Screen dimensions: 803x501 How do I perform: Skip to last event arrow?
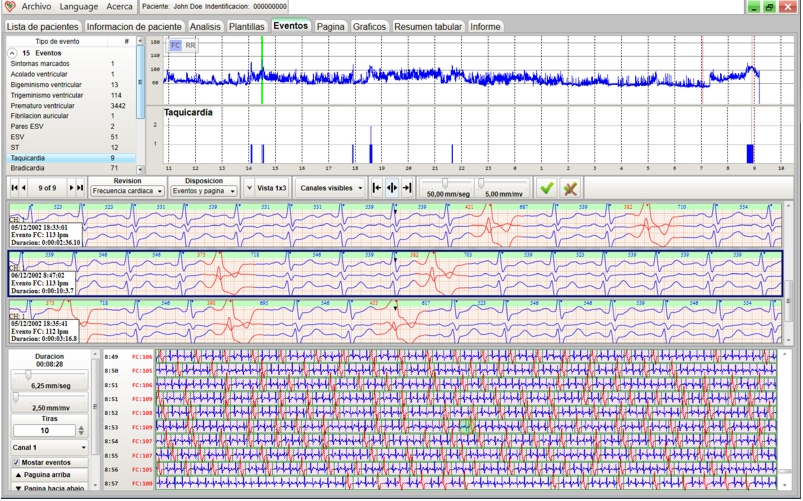click(x=80, y=187)
